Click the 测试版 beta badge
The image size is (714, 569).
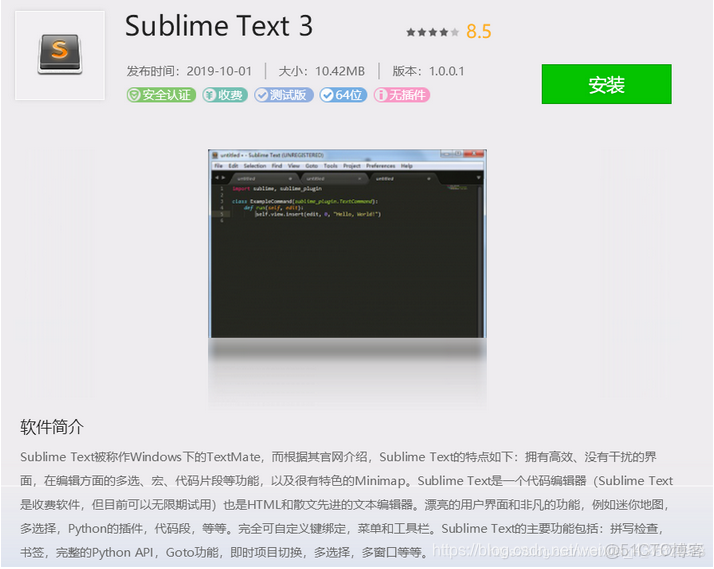[284, 95]
